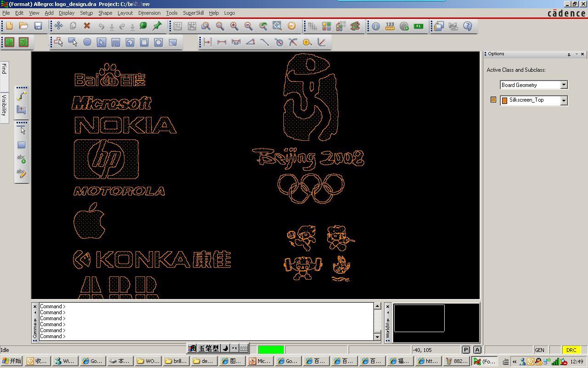Click the Command console input area
Viewport: 588px width, 368px height.
point(207,322)
